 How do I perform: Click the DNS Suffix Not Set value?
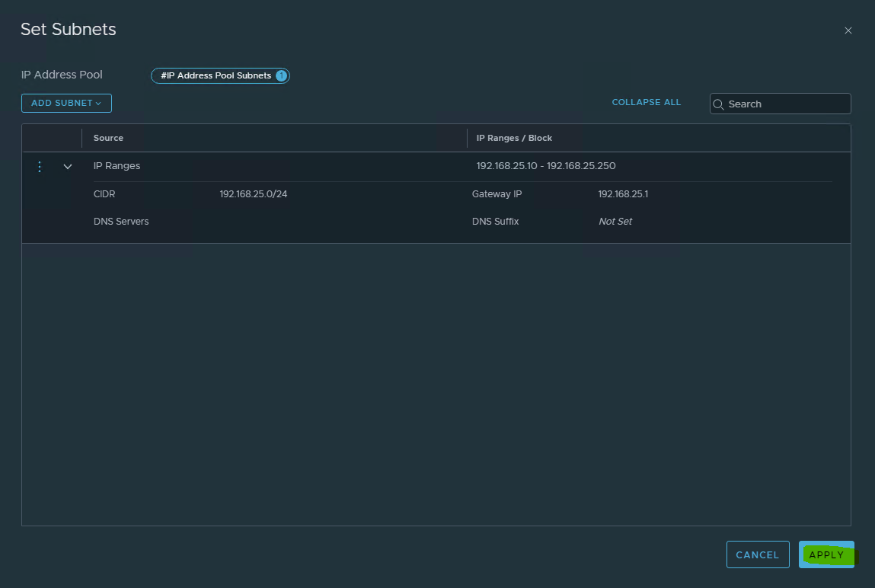click(x=615, y=222)
